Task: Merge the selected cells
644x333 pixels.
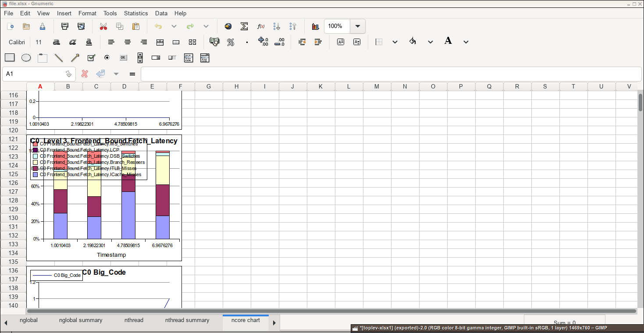Action: (x=176, y=42)
